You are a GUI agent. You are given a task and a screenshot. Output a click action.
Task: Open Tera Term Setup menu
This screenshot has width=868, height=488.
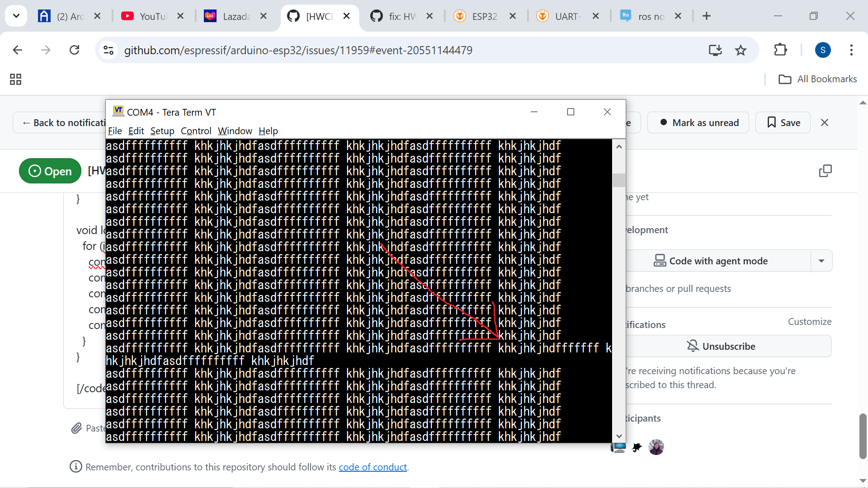[x=162, y=131]
